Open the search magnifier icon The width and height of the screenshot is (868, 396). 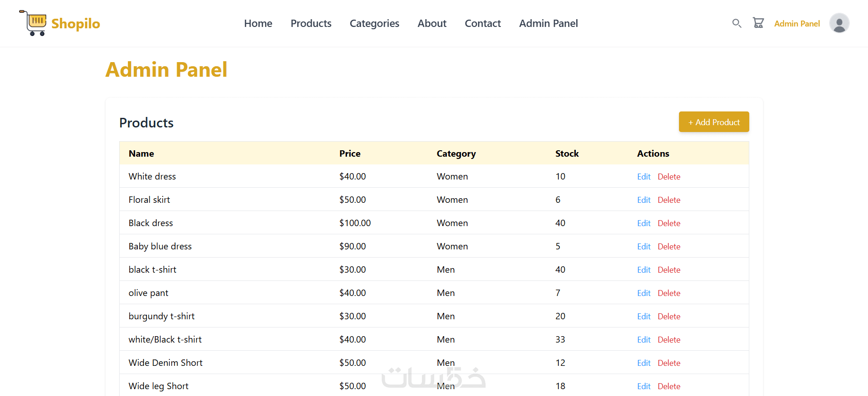(736, 23)
